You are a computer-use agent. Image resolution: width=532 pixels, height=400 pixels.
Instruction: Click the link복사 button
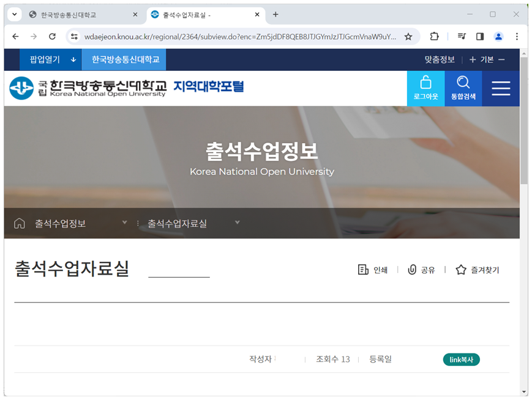pyautogui.click(x=461, y=360)
